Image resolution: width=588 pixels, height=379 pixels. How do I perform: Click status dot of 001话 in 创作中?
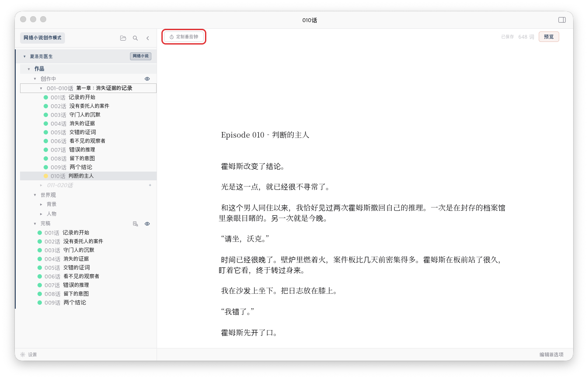coord(46,97)
